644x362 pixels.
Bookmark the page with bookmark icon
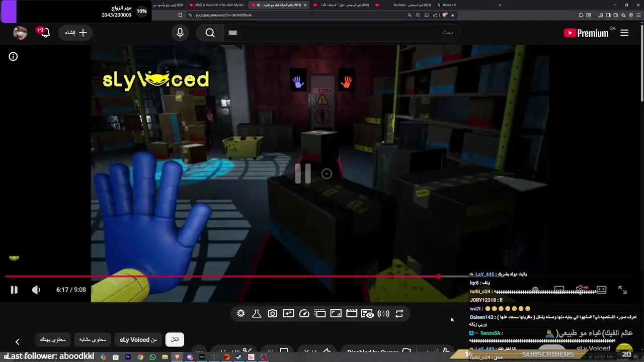(180, 15)
